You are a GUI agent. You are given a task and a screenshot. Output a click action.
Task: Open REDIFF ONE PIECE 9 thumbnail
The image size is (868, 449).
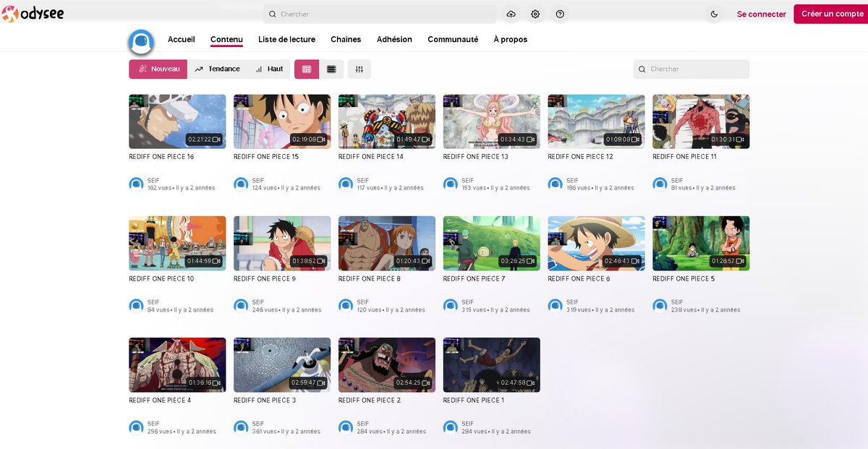(x=282, y=244)
